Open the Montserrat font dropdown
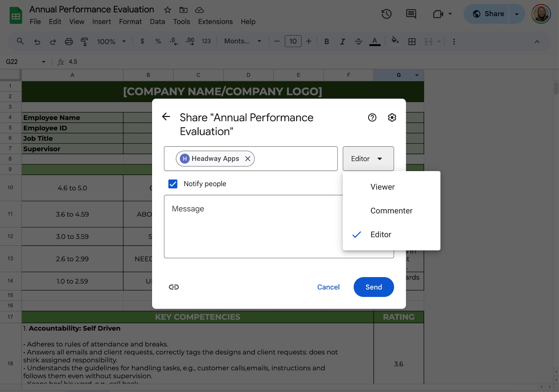Screen dimensions: 559x392 coord(243,41)
